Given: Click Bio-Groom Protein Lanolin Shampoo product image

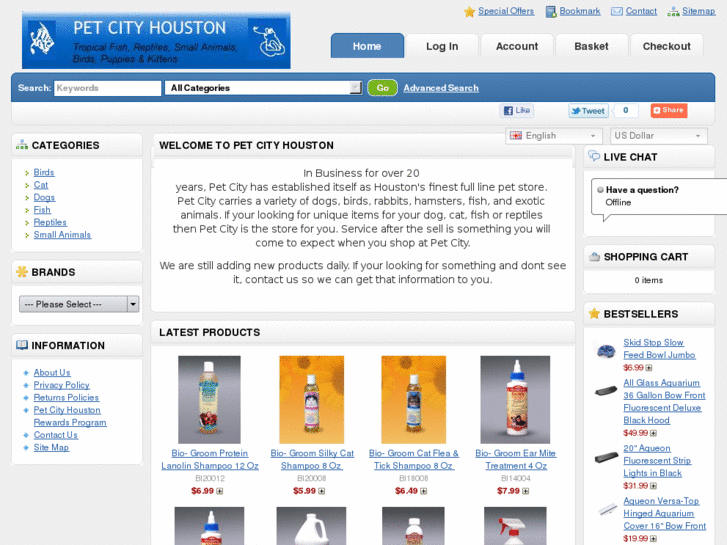Looking at the screenshot, I should pyautogui.click(x=210, y=400).
